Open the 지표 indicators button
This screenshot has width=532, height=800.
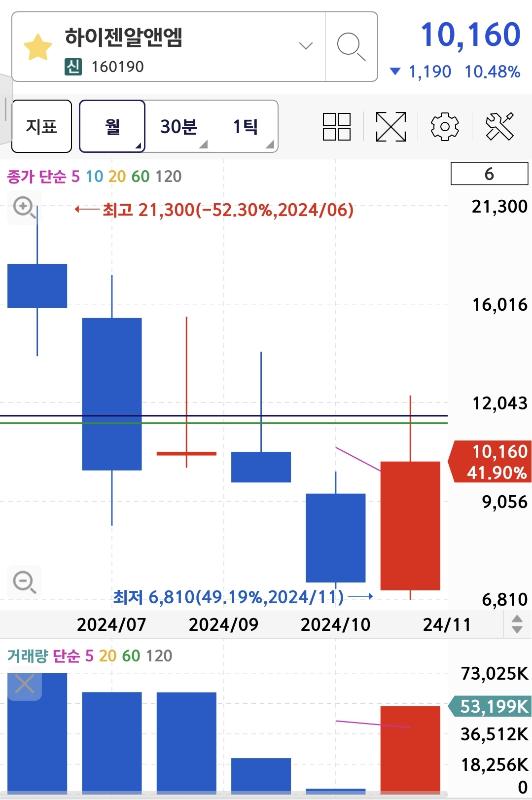tap(42, 126)
